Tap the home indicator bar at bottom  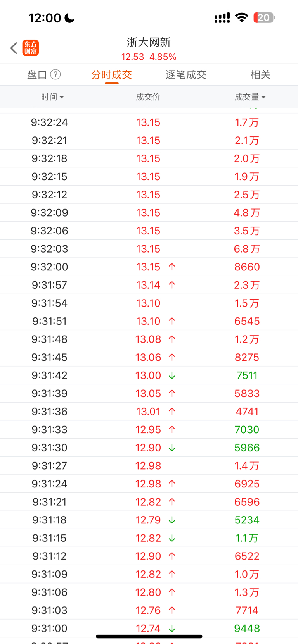tap(149, 636)
